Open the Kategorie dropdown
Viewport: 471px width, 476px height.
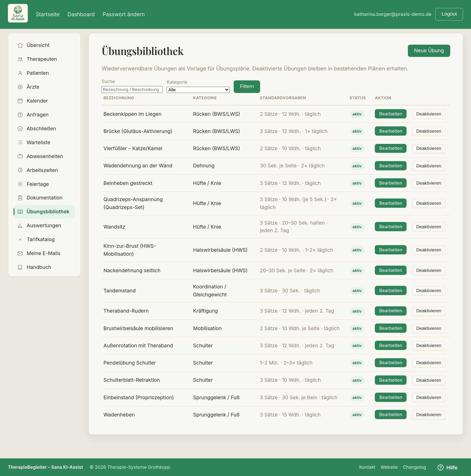(198, 90)
